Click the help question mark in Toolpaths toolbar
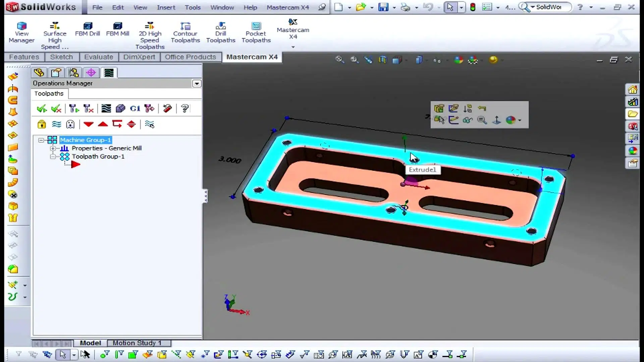The image size is (644, 362). coord(184,109)
